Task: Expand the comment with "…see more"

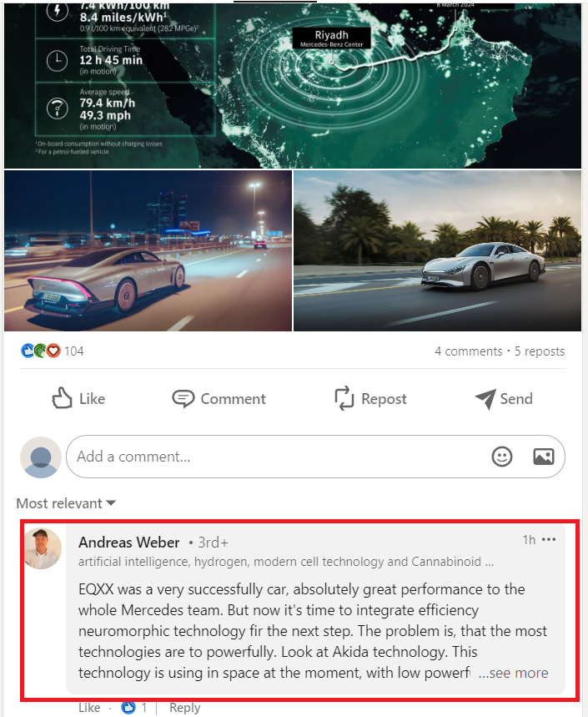Action: click(x=514, y=673)
